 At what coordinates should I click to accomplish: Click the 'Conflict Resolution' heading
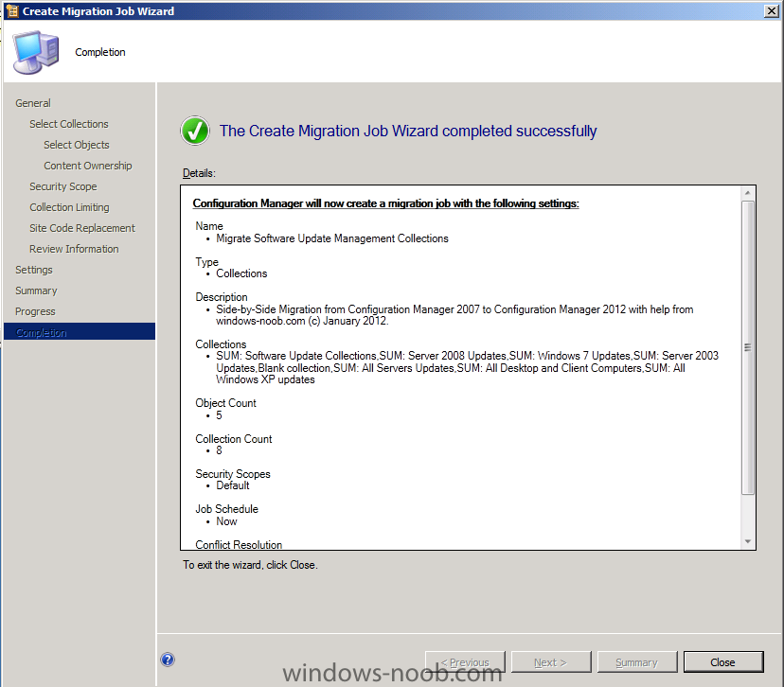click(x=239, y=545)
